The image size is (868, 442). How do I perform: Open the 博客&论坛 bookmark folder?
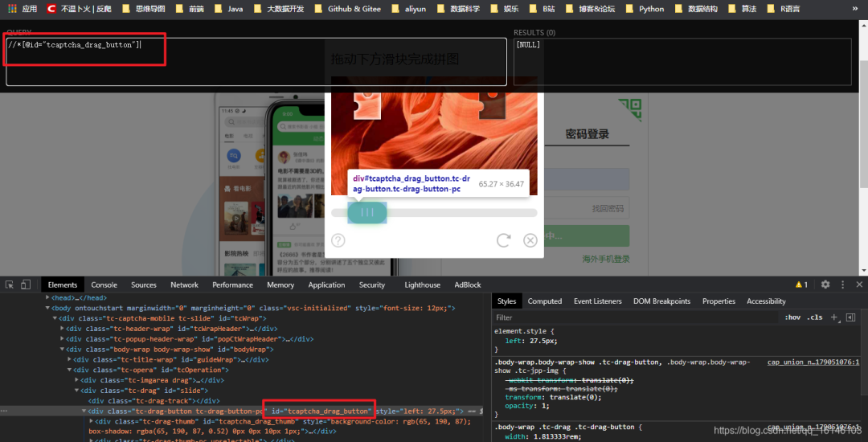pos(590,9)
